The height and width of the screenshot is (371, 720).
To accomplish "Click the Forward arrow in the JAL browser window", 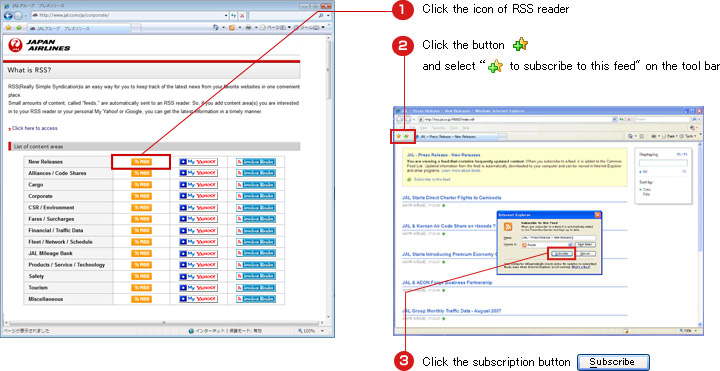I will pos(18,16).
